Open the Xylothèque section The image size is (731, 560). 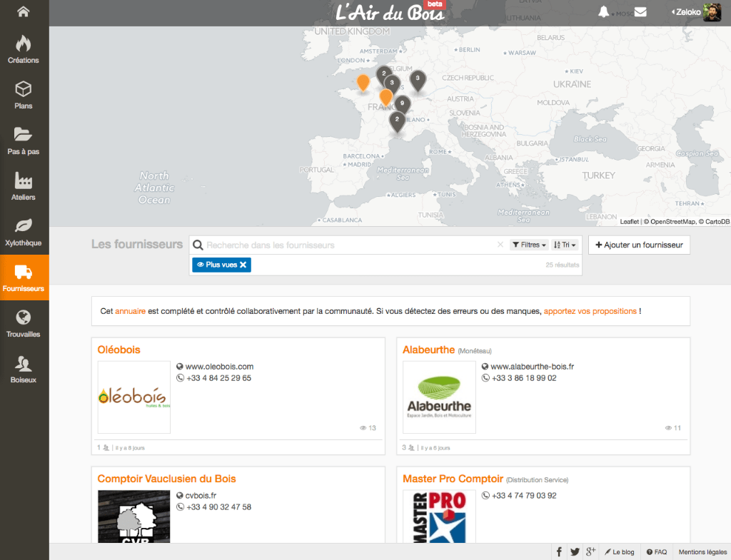24,232
